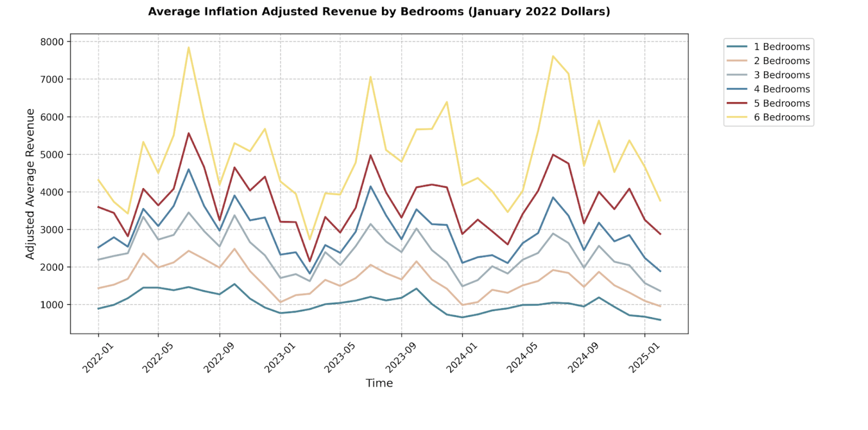Click the final endpoint of the yellow line
The height and width of the screenshot is (430, 868).
(x=660, y=201)
